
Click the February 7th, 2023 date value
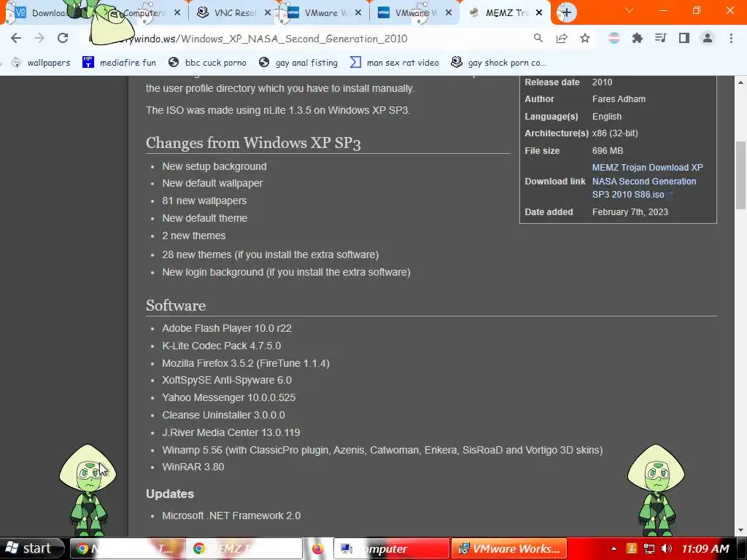click(630, 212)
